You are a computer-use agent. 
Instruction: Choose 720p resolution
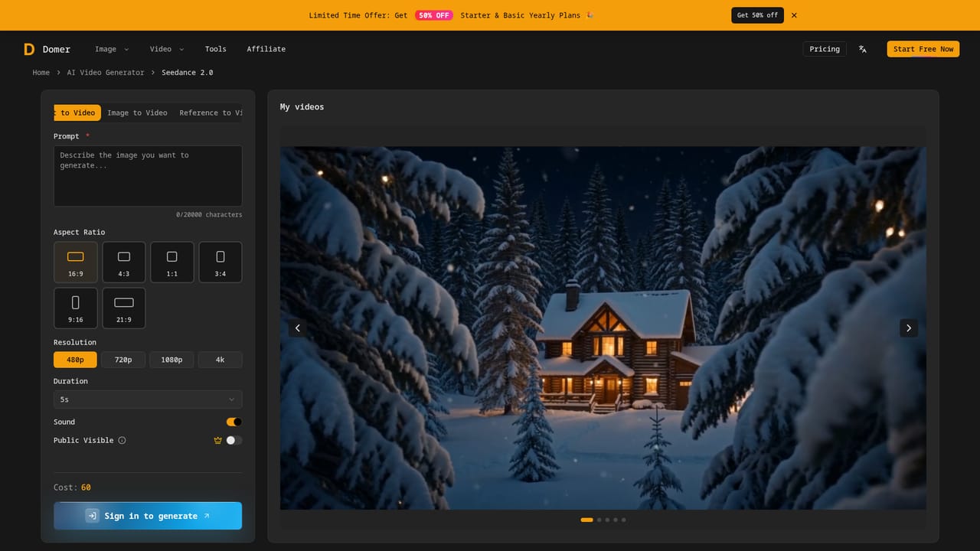(x=123, y=360)
